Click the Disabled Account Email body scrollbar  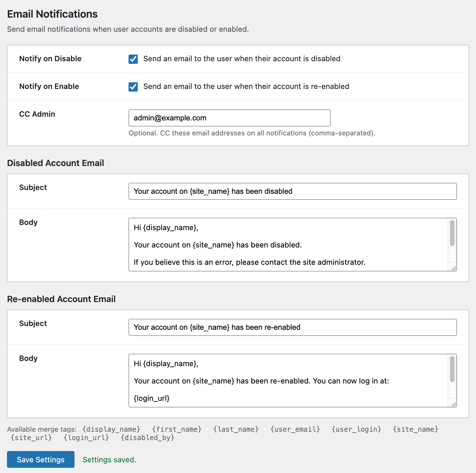452,233
